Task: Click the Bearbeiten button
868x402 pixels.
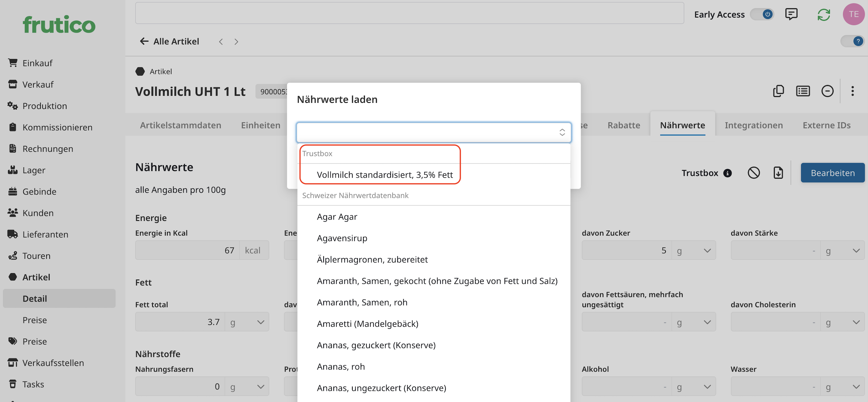Action: click(832, 173)
